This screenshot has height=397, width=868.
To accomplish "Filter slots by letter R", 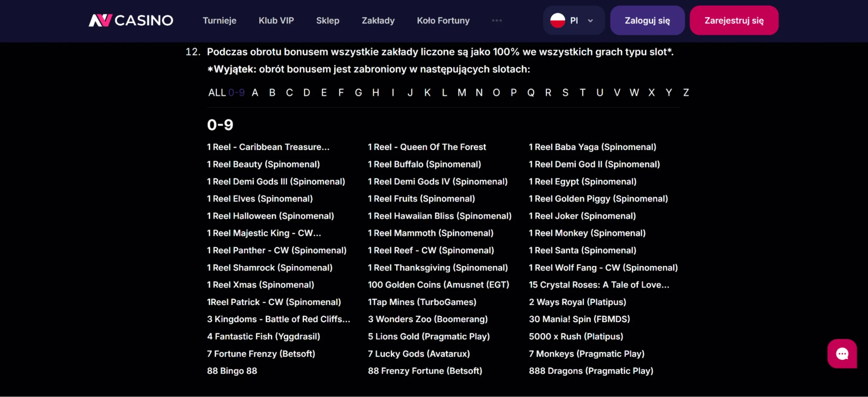I will (x=548, y=93).
